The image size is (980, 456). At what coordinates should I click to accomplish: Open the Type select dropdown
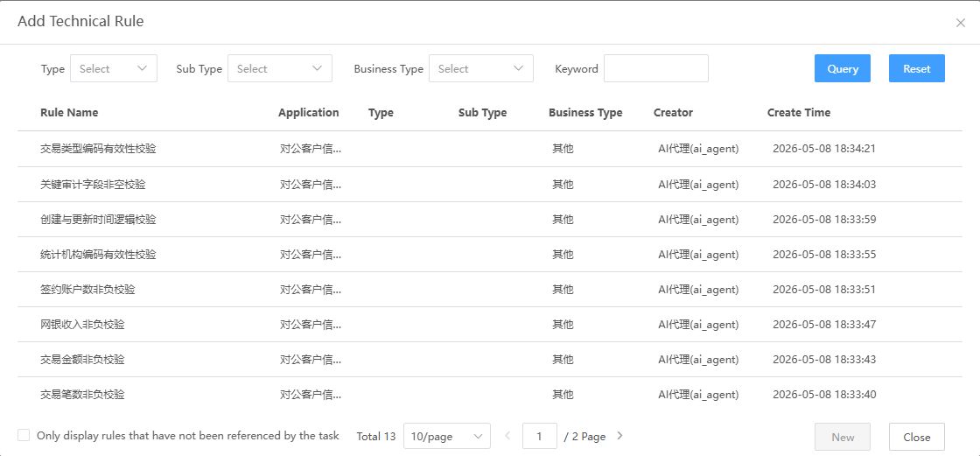114,69
